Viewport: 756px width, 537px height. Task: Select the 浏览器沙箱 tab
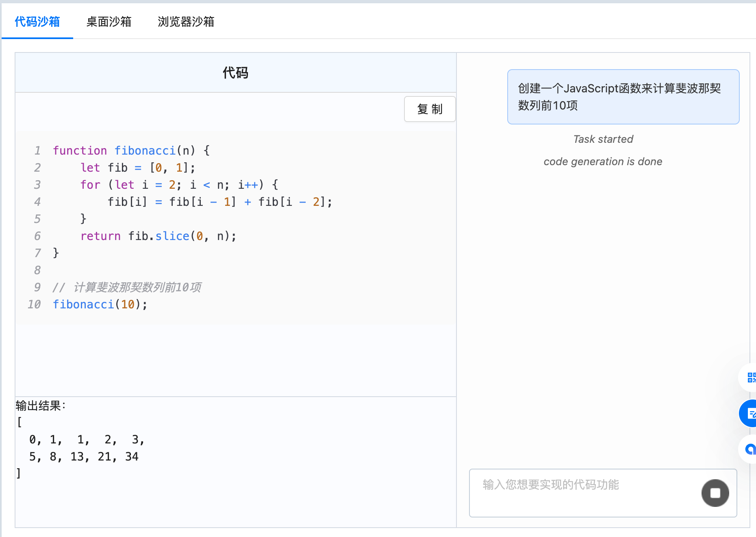186,22
